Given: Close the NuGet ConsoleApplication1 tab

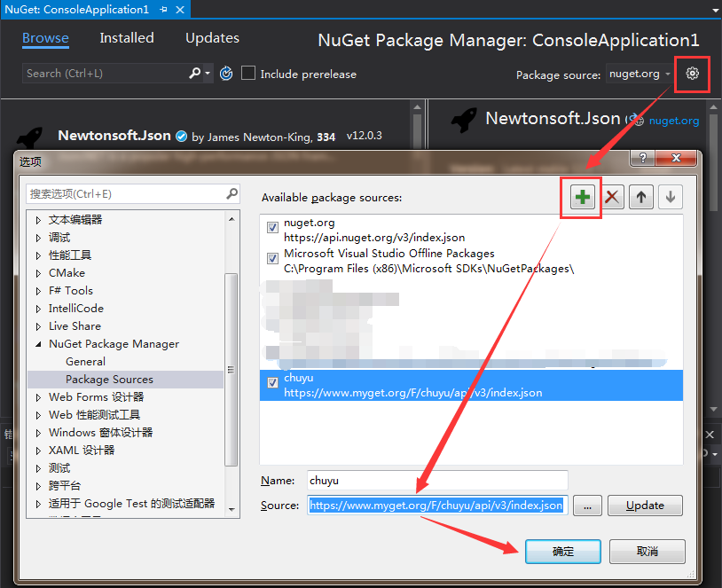Looking at the screenshot, I should pyautogui.click(x=180, y=10).
